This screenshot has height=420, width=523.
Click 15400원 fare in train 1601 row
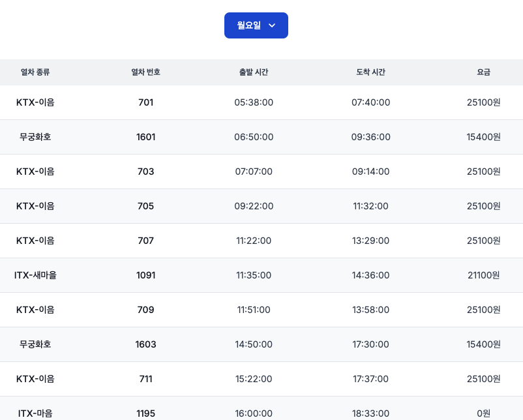[x=483, y=137]
